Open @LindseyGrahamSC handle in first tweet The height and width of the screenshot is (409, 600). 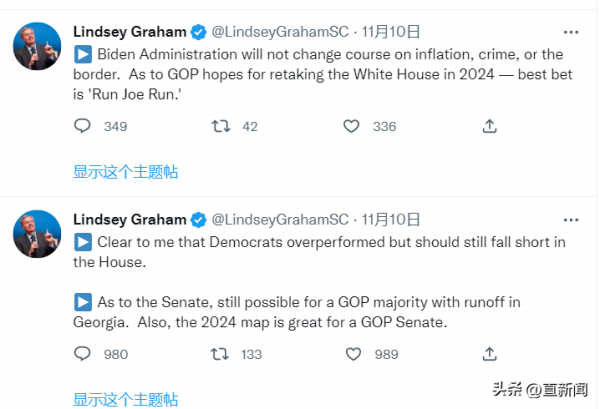tap(280, 32)
